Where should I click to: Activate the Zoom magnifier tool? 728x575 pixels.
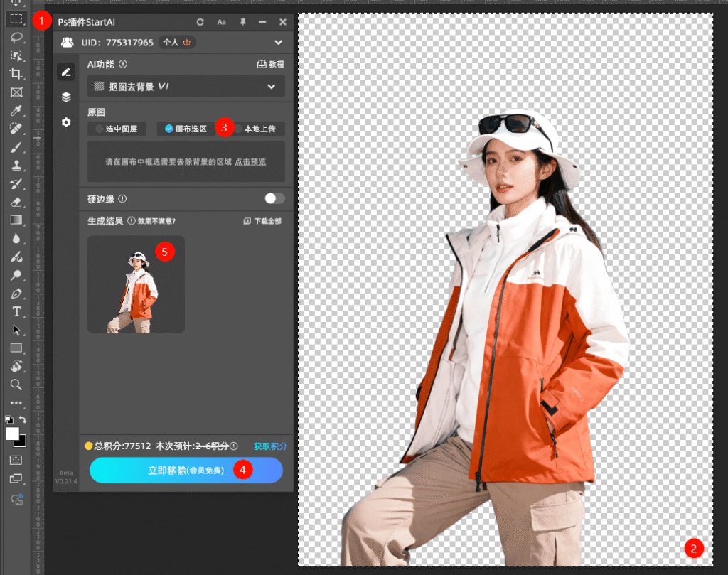pos(16,385)
